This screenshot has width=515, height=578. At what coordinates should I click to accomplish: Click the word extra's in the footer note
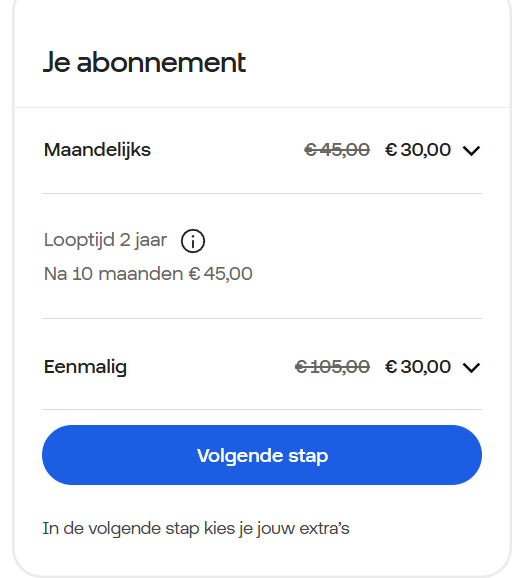point(324,529)
